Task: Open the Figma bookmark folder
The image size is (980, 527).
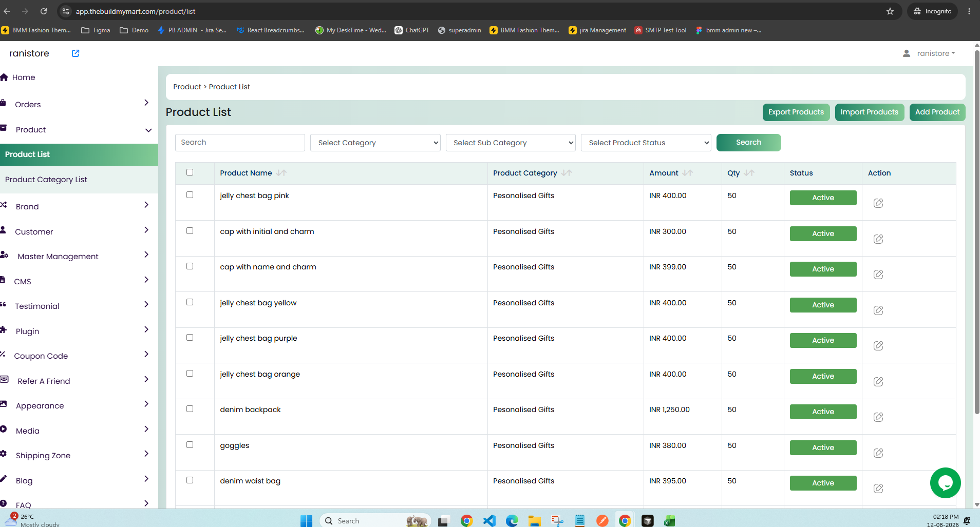Action: 96,30
